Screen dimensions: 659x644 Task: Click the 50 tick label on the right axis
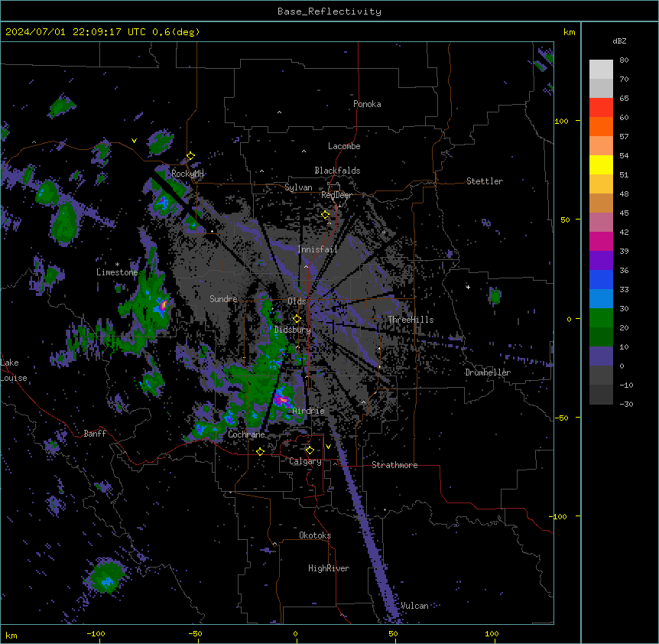565,220
